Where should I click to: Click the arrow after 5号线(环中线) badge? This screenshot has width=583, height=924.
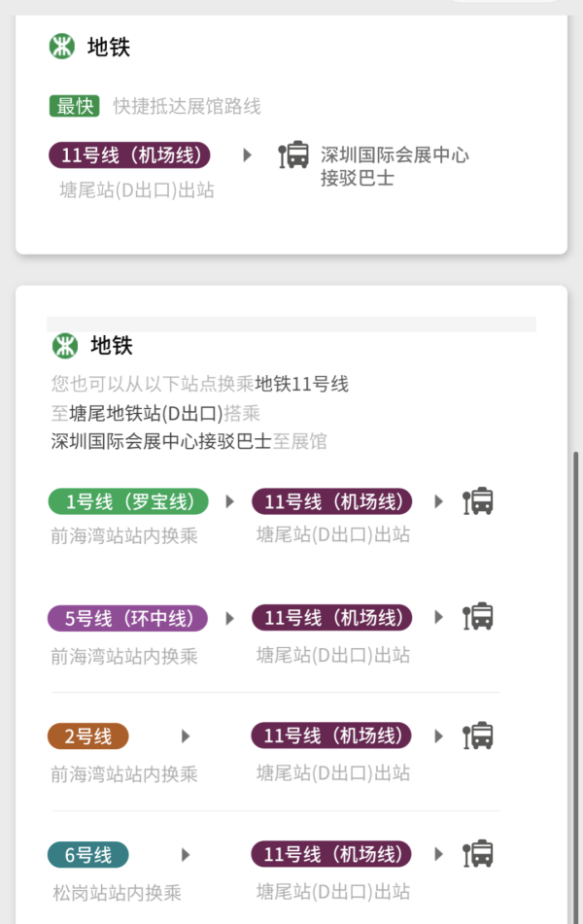coord(230,618)
